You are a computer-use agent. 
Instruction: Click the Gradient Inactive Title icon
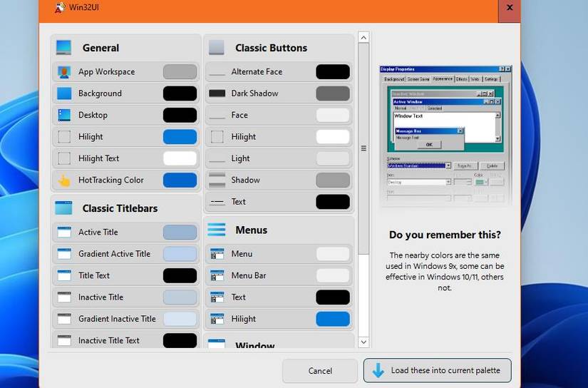click(x=64, y=319)
